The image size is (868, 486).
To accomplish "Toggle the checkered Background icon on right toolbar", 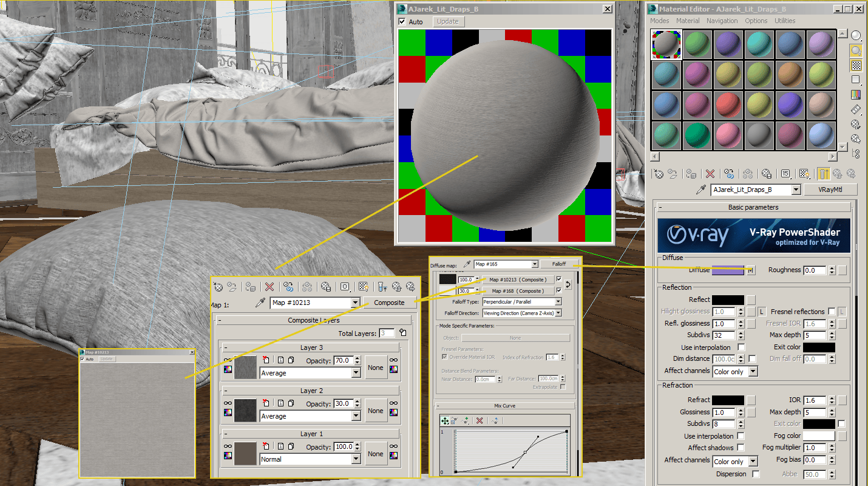I will [856, 65].
